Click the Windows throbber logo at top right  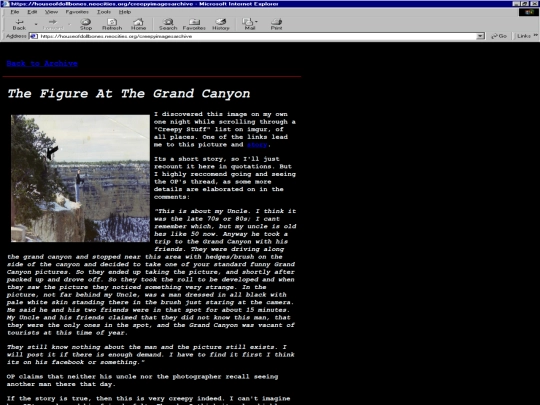(529, 12)
